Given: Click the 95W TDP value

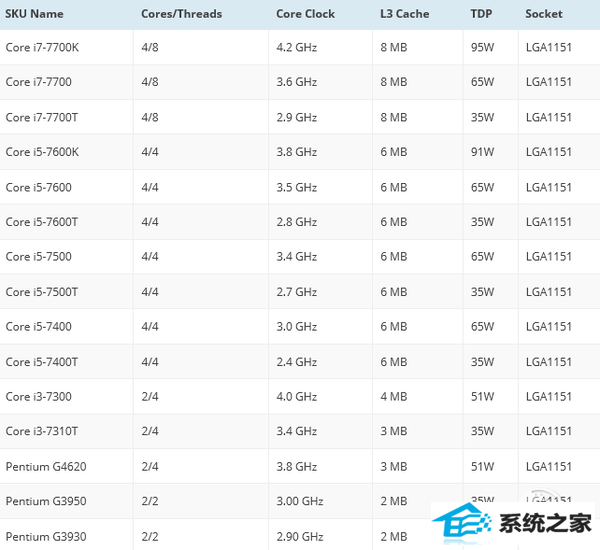Looking at the screenshot, I should [x=482, y=47].
